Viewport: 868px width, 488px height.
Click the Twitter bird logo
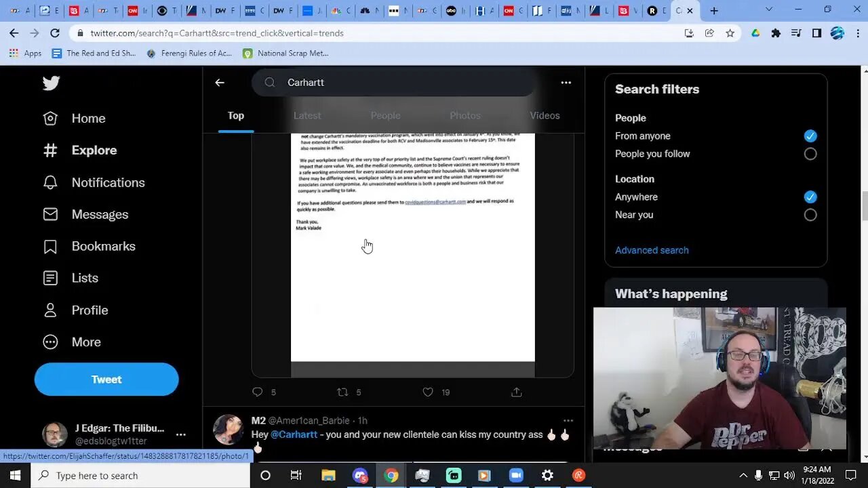pyautogui.click(x=51, y=83)
